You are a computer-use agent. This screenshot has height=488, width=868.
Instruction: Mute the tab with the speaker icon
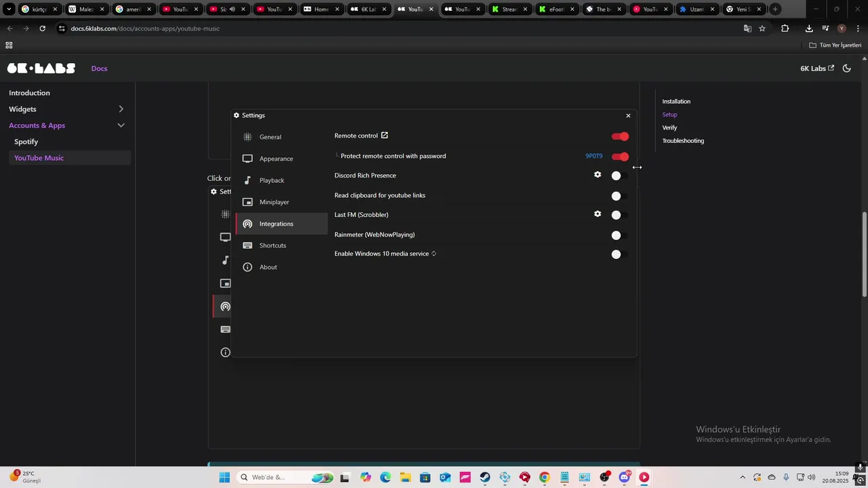point(232,9)
